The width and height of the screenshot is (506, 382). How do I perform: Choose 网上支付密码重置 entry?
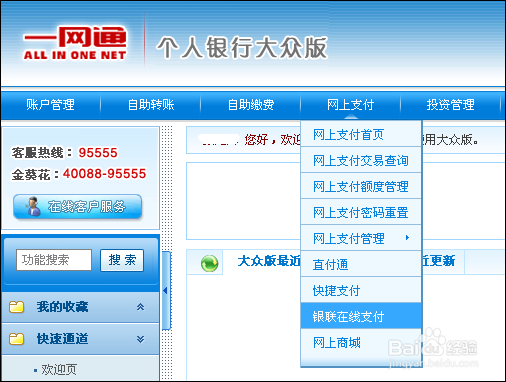pos(361,212)
